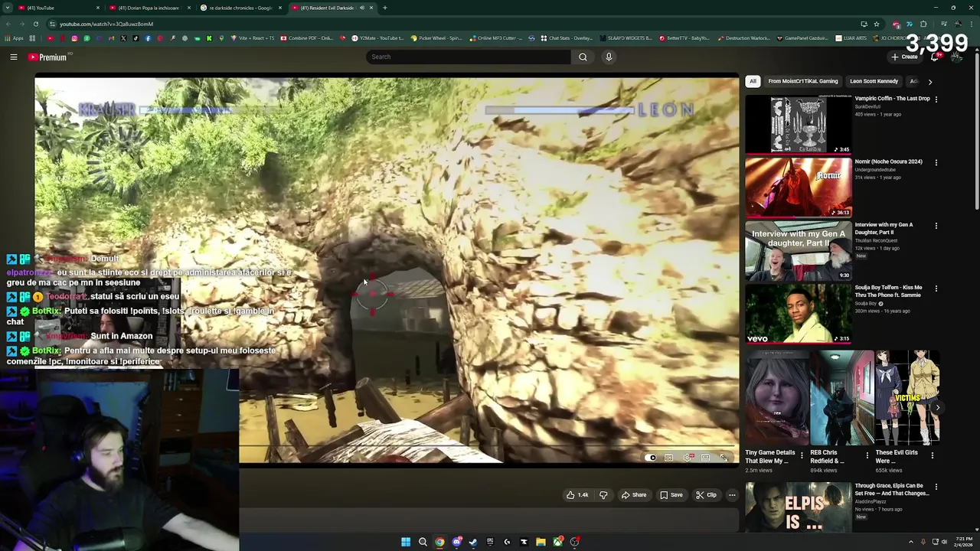Open Tiny Game Details short
The width and height of the screenshot is (980, 551).
click(x=776, y=397)
